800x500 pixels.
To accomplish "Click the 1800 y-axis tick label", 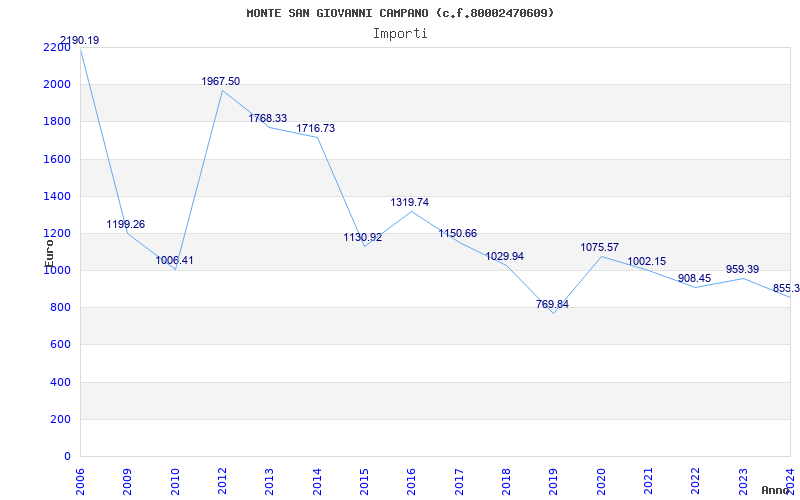I will (57, 122).
